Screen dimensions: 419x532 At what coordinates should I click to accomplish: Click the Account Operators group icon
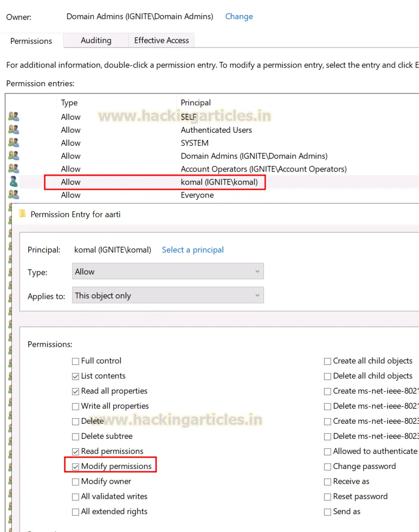click(x=13, y=168)
